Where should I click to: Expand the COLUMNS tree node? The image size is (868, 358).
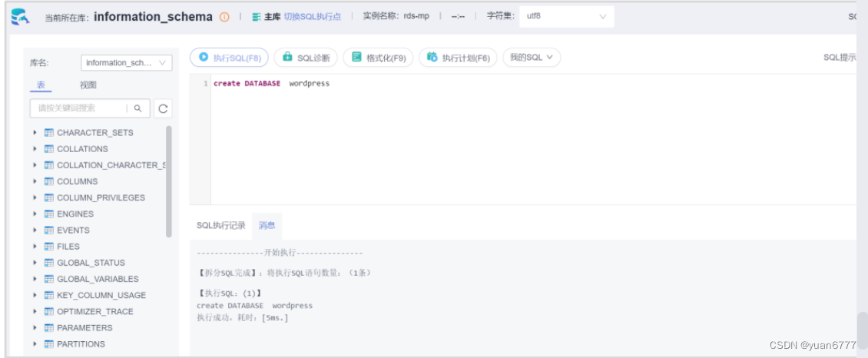pos(35,181)
